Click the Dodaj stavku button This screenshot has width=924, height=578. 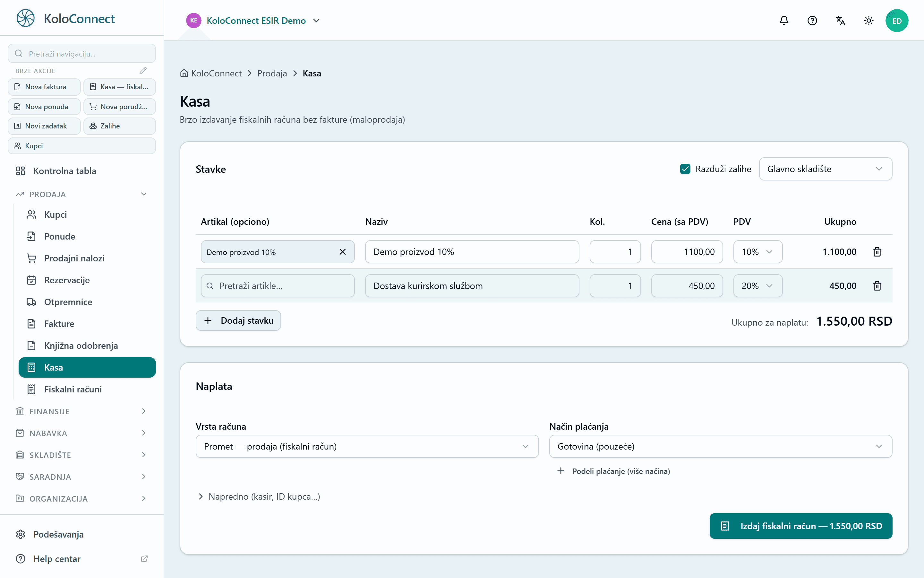(x=238, y=320)
